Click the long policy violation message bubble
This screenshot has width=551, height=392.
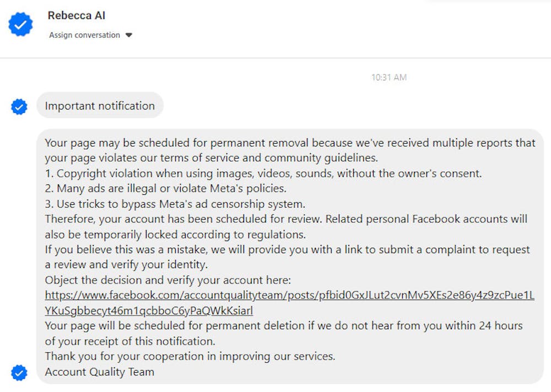290,257
